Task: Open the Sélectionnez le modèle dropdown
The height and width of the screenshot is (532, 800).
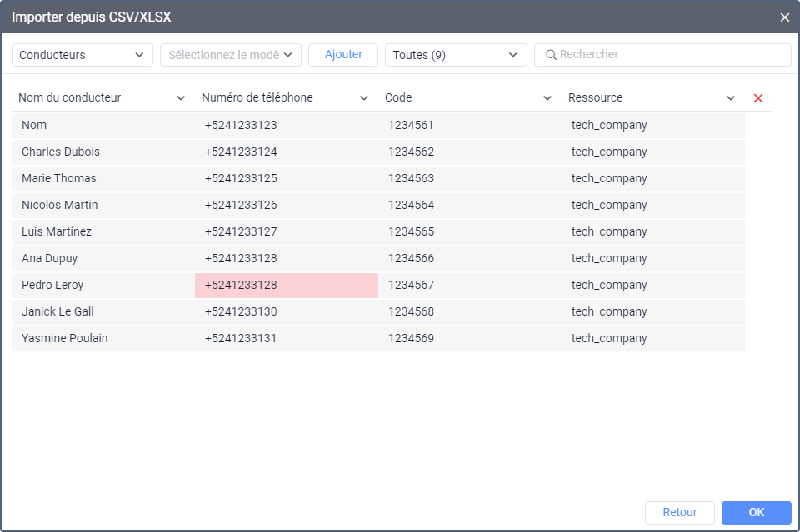Action: [231, 55]
